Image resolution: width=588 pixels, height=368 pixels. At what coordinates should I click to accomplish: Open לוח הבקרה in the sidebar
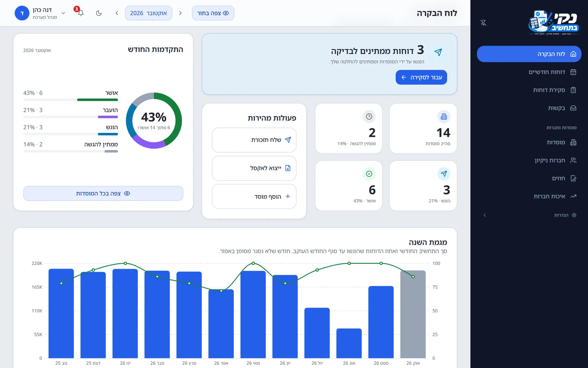click(x=529, y=54)
